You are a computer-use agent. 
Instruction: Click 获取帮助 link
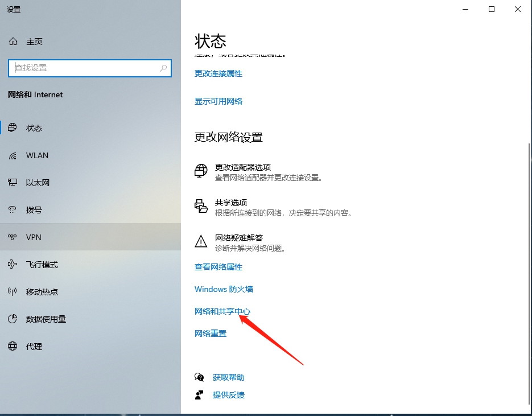[x=228, y=377]
